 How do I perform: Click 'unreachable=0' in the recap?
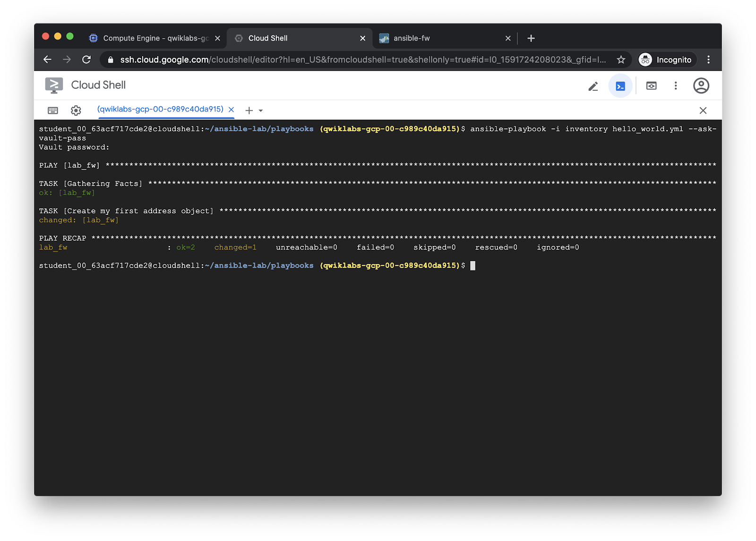click(x=307, y=247)
